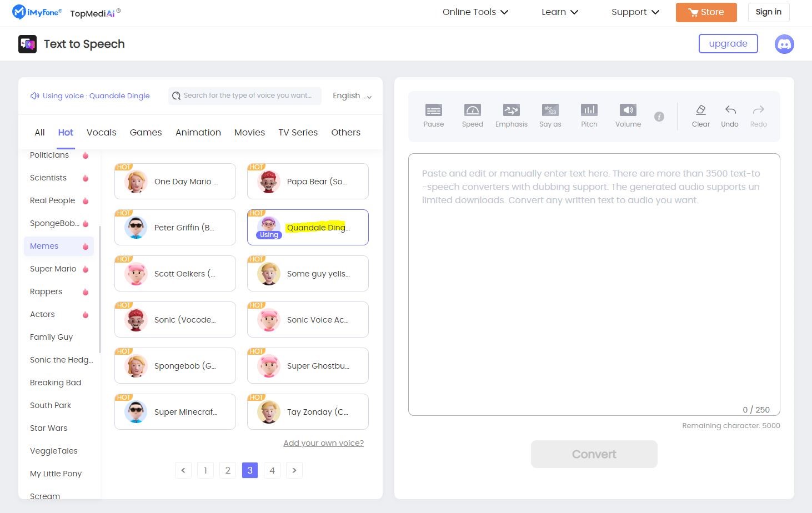Click the Store button
Viewport: 812px width, 513px height.
click(x=706, y=12)
